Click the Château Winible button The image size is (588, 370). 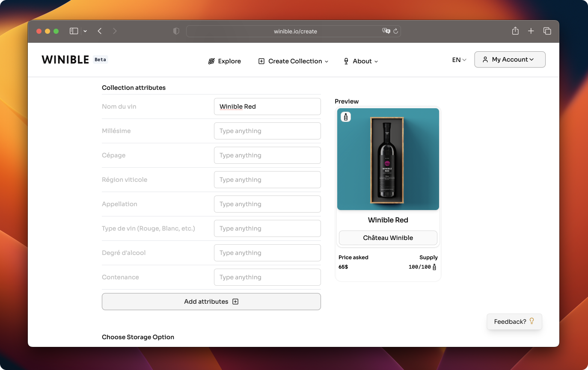pos(388,238)
